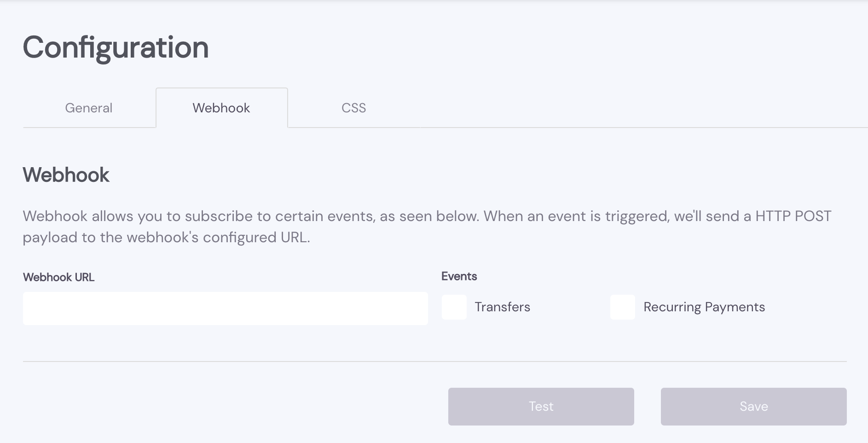Click the Webhook section heading

click(x=66, y=175)
